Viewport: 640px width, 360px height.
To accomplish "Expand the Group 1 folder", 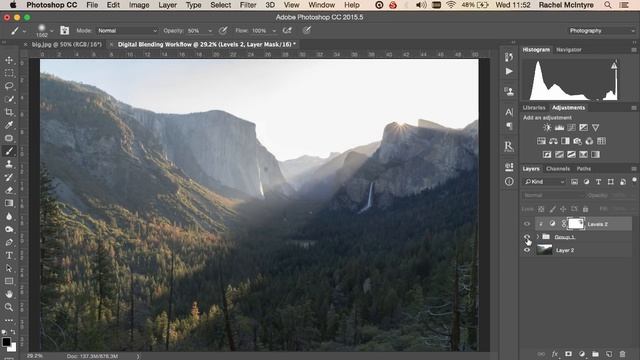I will (x=538, y=237).
